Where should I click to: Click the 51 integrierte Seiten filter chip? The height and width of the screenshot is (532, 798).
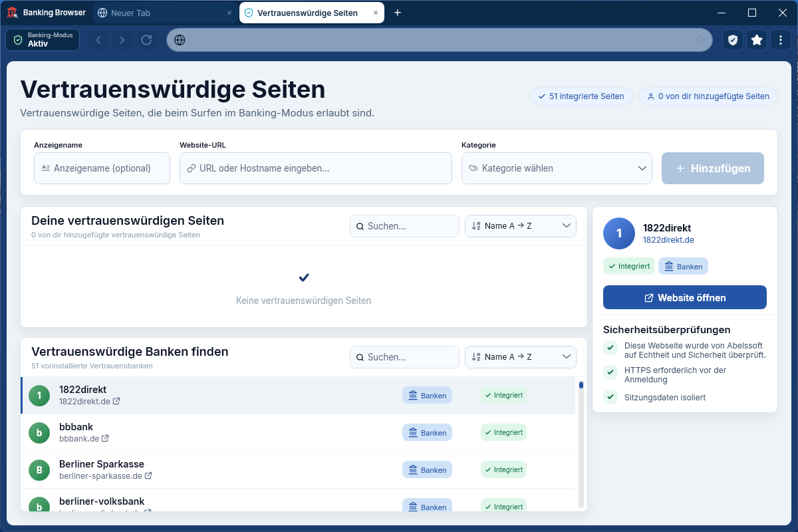point(581,96)
